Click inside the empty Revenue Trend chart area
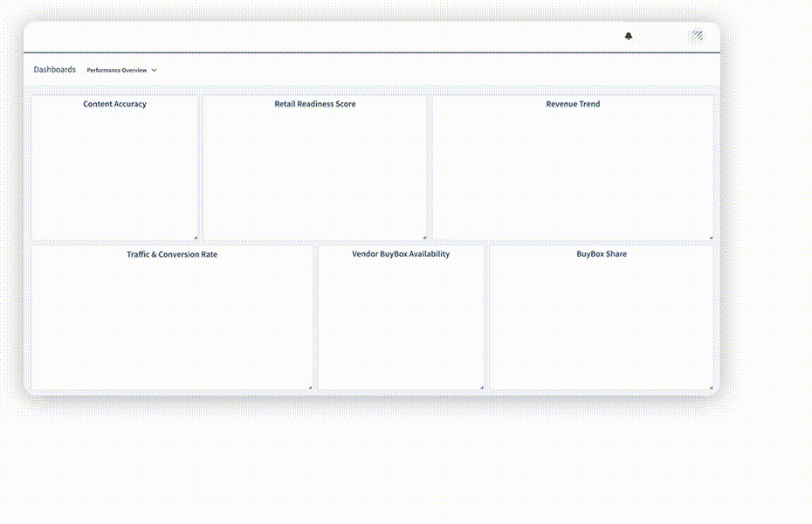Image resolution: width=812 pixels, height=524 pixels. (573, 175)
